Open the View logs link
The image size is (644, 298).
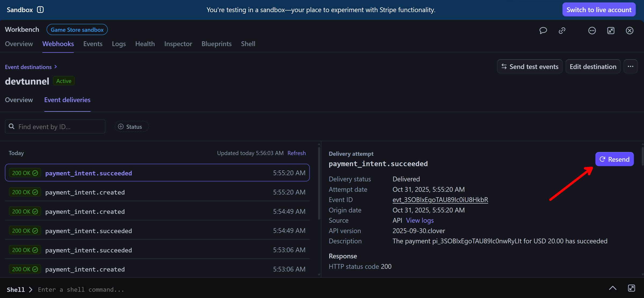(420, 220)
